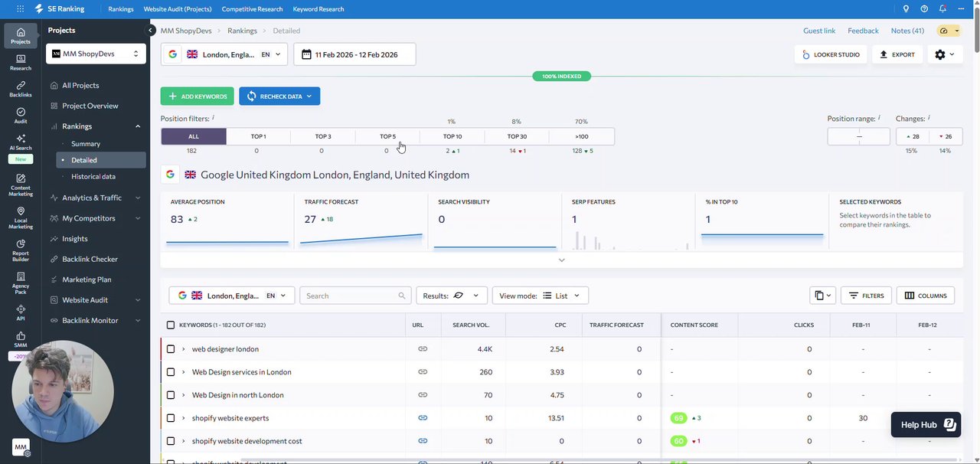
Task: Click URL link icon for shopify website experts
Action: pyautogui.click(x=423, y=418)
